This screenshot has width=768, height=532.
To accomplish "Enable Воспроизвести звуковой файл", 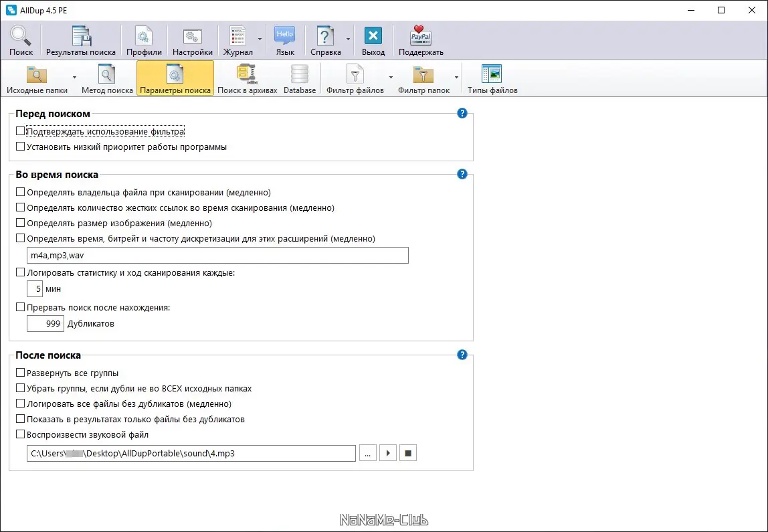I will [x=20, y=434].
